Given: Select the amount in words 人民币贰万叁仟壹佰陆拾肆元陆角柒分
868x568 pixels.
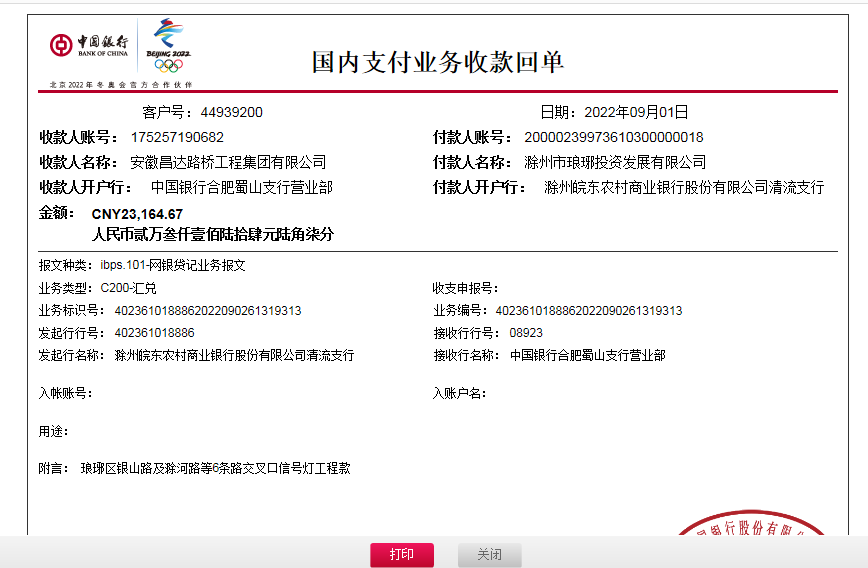Looking at the screenshot, I should tap(212, 235).
